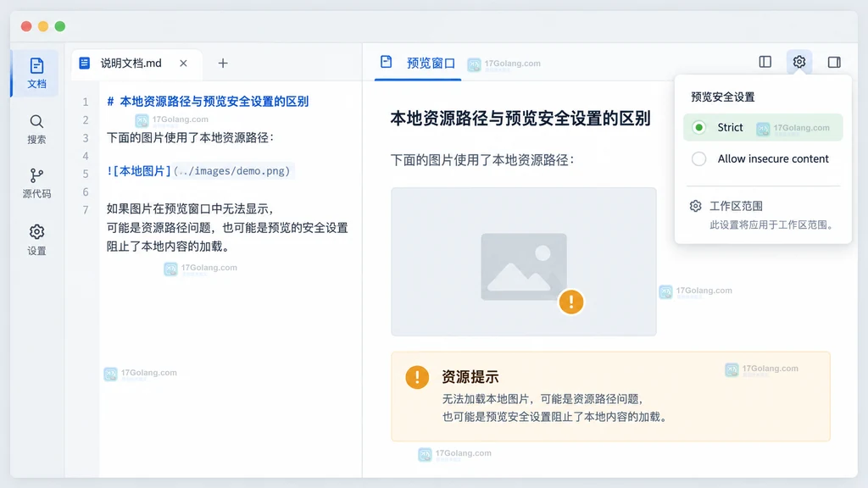Viewport: 868px width, 488px height.
Task: Click the 预览窗口 document icon
Action: point(386,62)
